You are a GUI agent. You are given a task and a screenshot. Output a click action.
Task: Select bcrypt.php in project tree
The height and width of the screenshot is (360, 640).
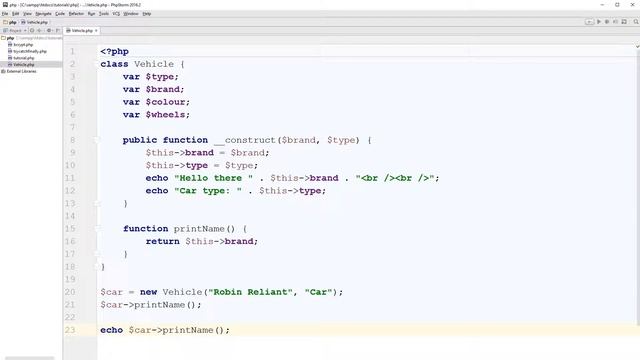click(x=23, y=44)
